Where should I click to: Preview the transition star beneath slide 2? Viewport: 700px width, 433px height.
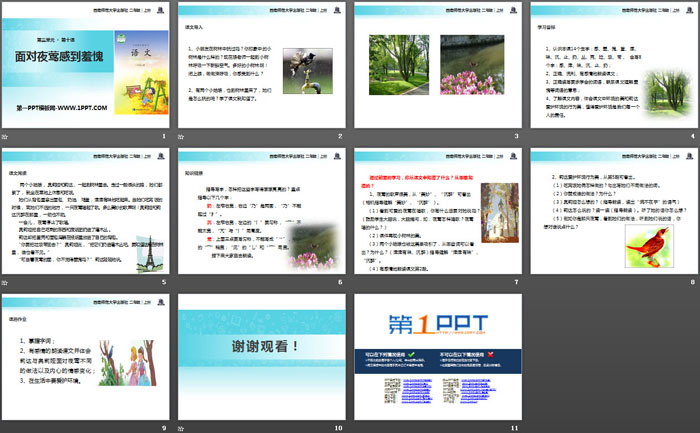[182, 136]
